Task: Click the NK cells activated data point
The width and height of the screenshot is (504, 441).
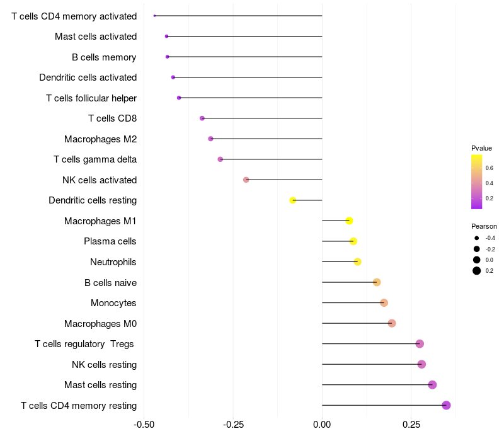Action: [246, 180]
